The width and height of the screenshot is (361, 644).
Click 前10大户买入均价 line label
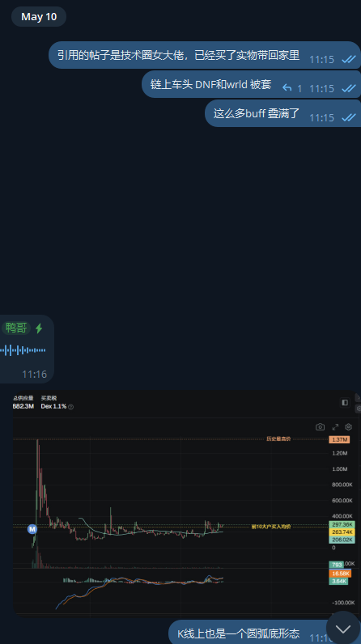pyautogui.click(x=271, y=527)
